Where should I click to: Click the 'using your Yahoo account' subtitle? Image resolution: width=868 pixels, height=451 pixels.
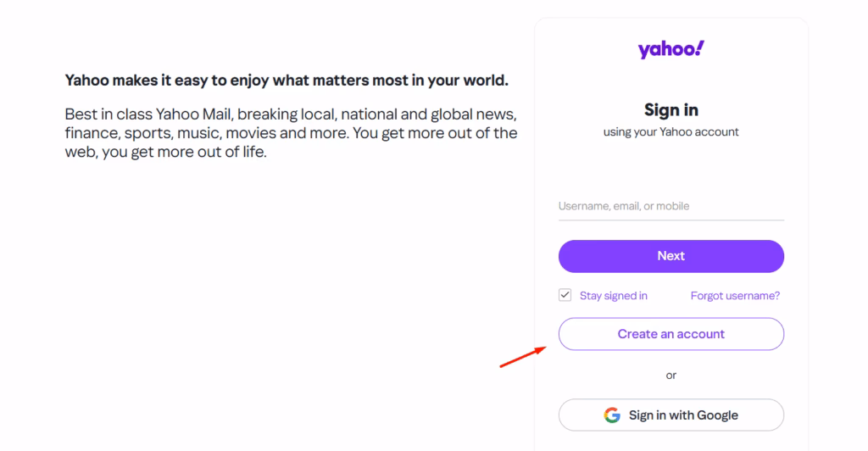click(670, 132)
